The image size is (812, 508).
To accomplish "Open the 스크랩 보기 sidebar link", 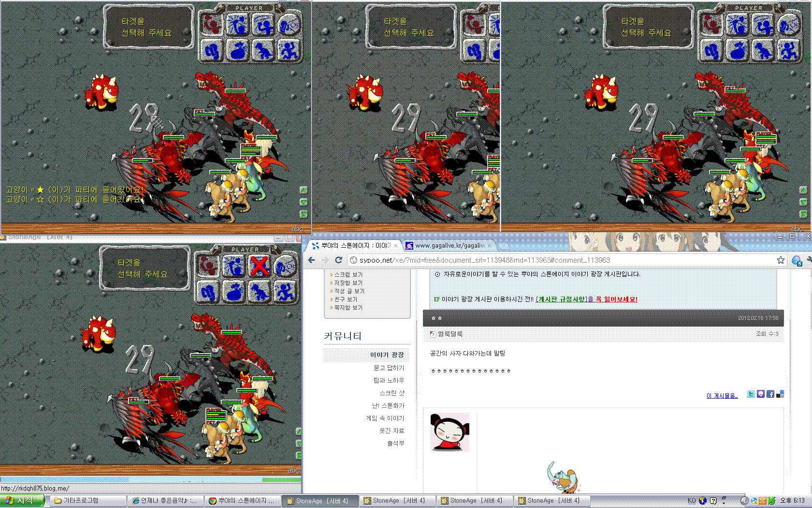I will 348,275.
